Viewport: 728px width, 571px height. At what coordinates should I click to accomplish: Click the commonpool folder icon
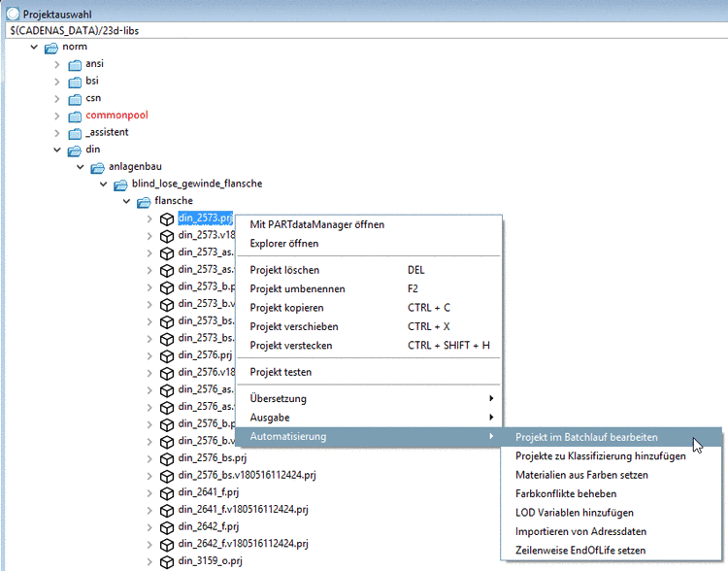coord(75,117)
